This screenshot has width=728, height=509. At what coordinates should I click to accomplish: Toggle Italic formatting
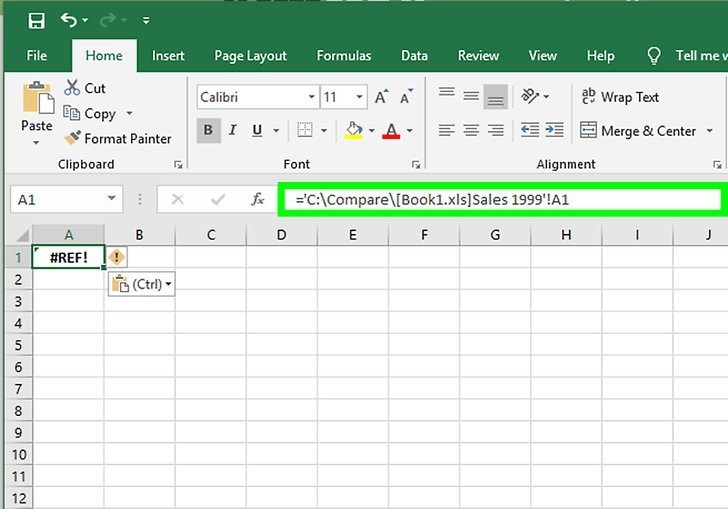(233, 130)
